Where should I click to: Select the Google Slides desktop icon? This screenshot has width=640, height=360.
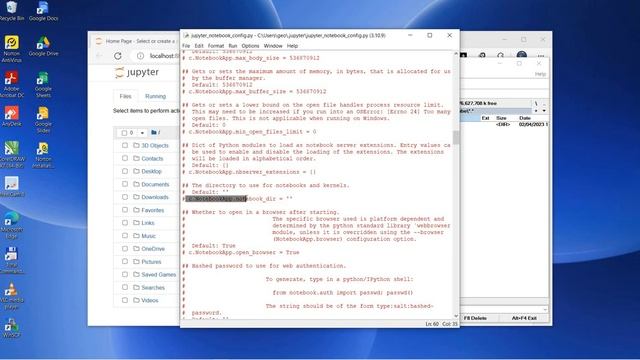43,119
